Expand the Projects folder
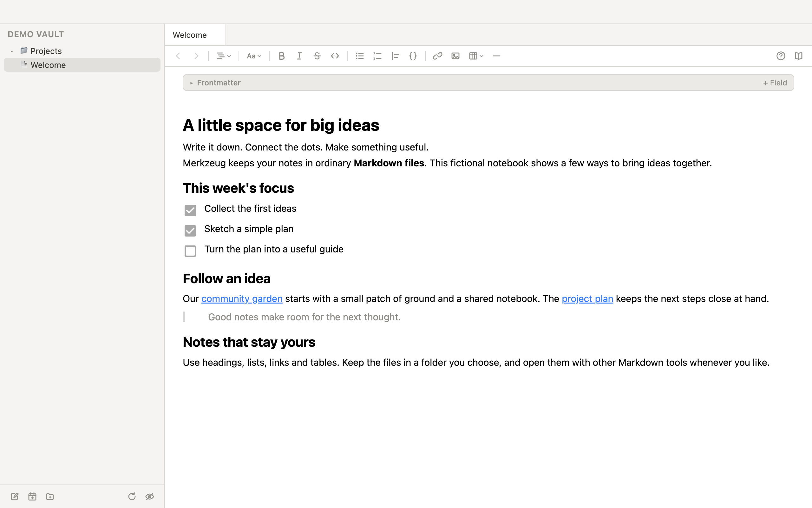Screen dimensions: 812x508 [12, 51]
